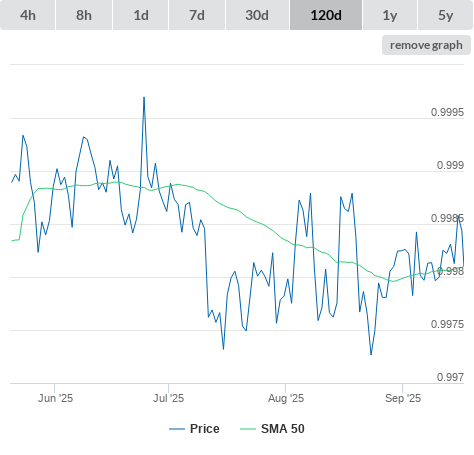
Task: Click the lowest price dip in late August
Action: [371, 354]
